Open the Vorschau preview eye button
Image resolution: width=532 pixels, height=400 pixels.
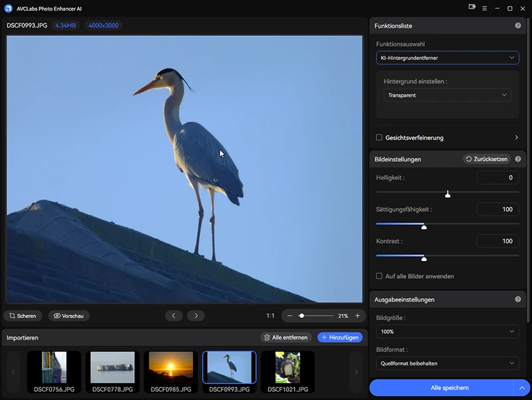point(68,316)
